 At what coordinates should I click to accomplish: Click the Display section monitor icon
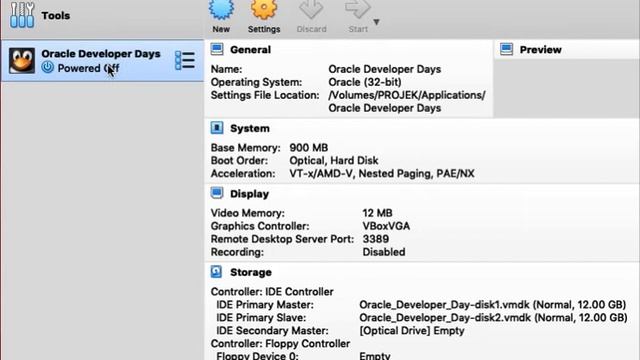217,193
